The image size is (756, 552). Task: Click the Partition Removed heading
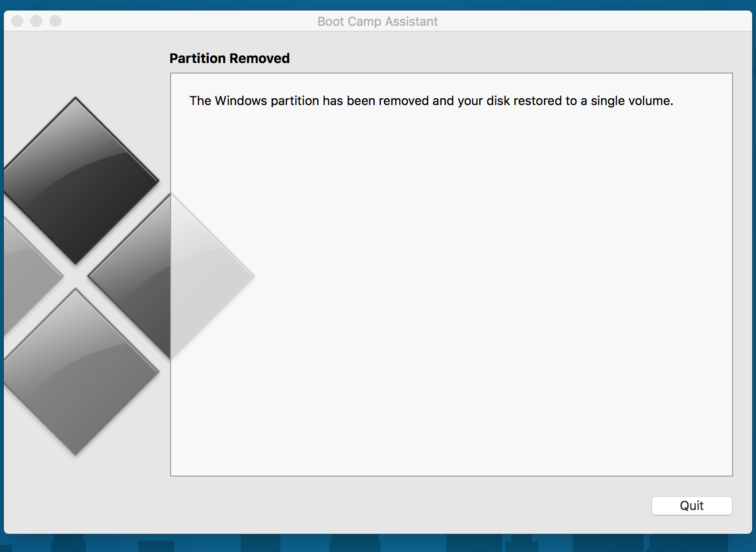(x=230, y=58)
